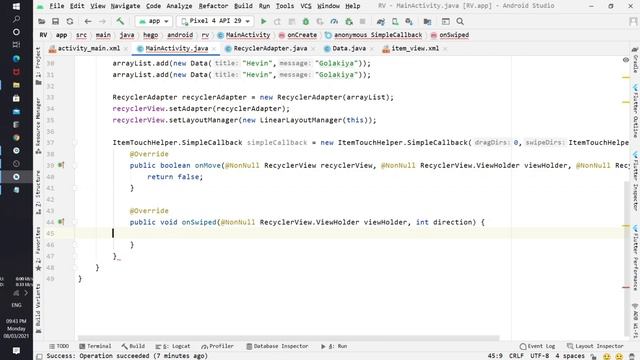Click the horizontal editor scrollbar
Viewport: 640px width, 360px height.
coord(288,338)
